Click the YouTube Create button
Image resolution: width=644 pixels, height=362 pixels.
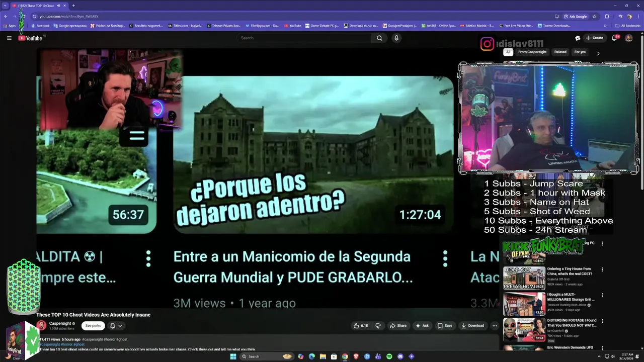(x=595, y=38)
